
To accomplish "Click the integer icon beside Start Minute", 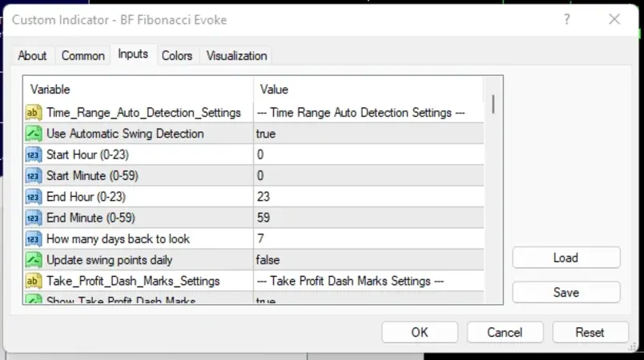I will (34, 176).
